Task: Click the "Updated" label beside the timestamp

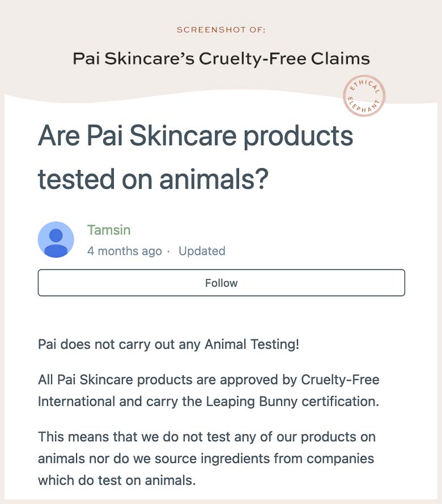Action: (202, 251)
